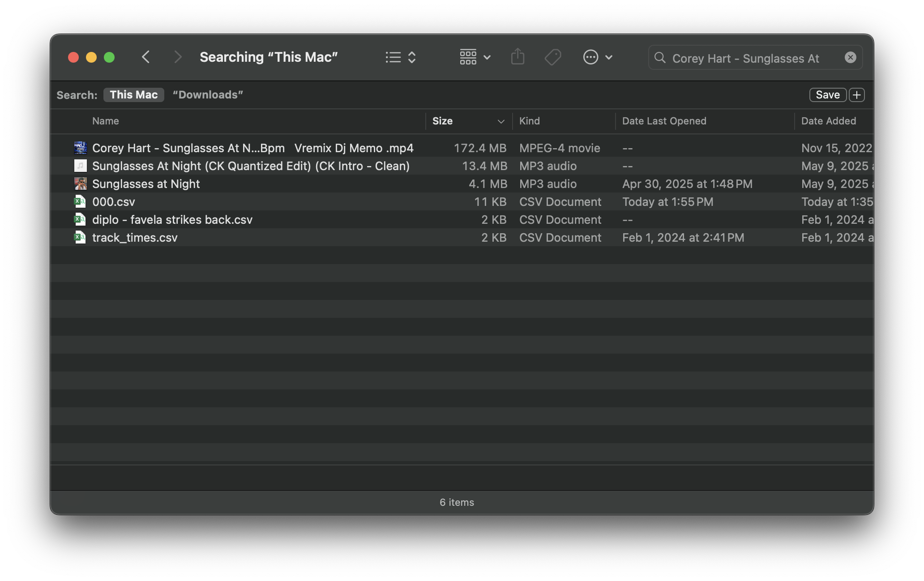The width and height of the screenshot is (924, 581).
Task: Select the track_times.csv file name
Action: [135, 238]
